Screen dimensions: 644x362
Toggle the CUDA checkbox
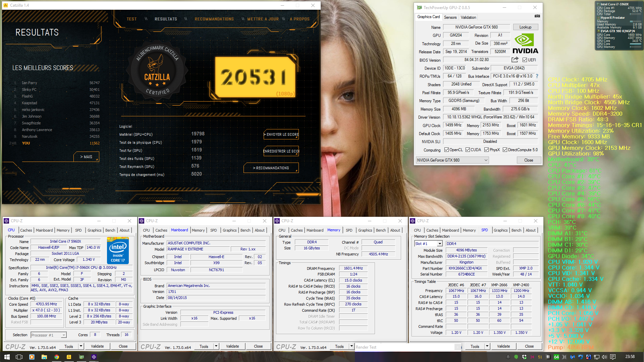[468, 150]
